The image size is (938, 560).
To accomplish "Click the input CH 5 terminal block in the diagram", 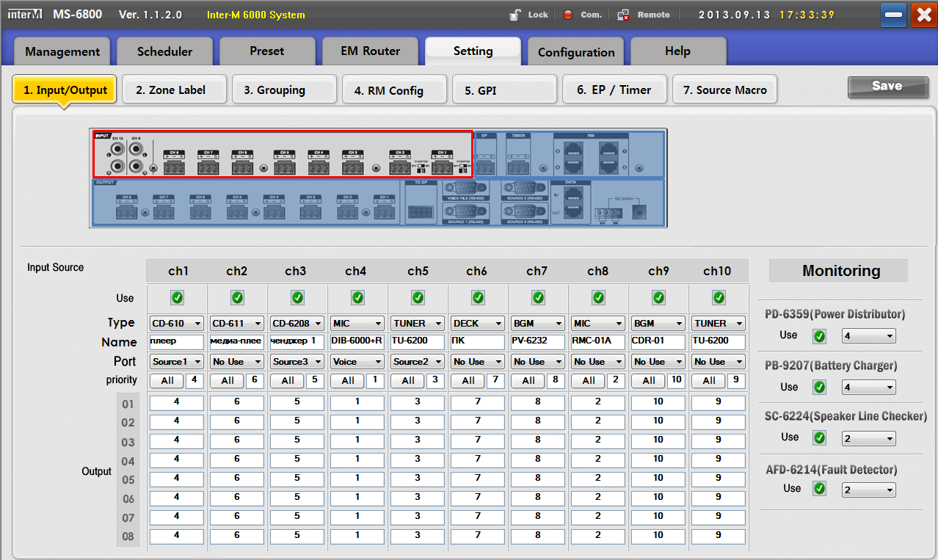I will [284, 167].
